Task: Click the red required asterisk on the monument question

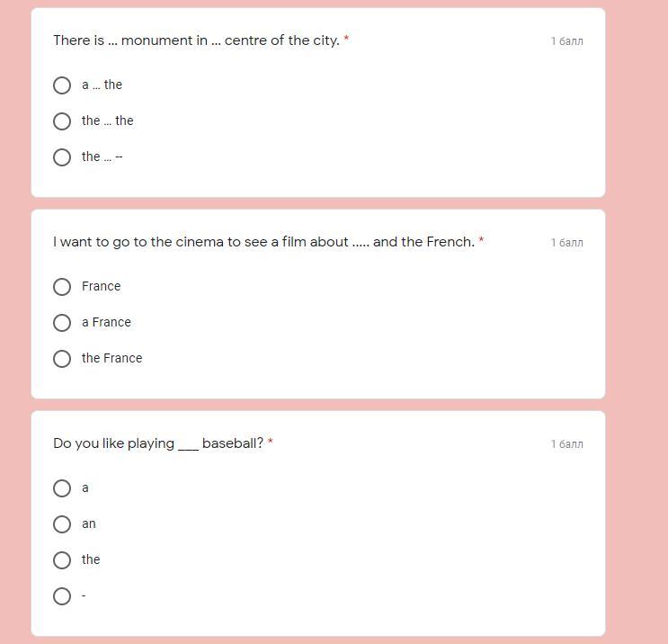Action: tap(346, 40)
